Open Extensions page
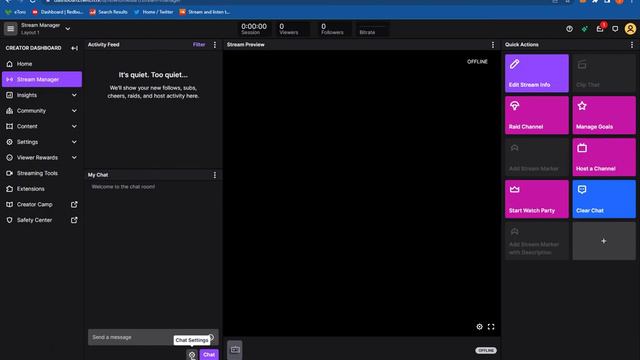640x360 pixels. 42,189
